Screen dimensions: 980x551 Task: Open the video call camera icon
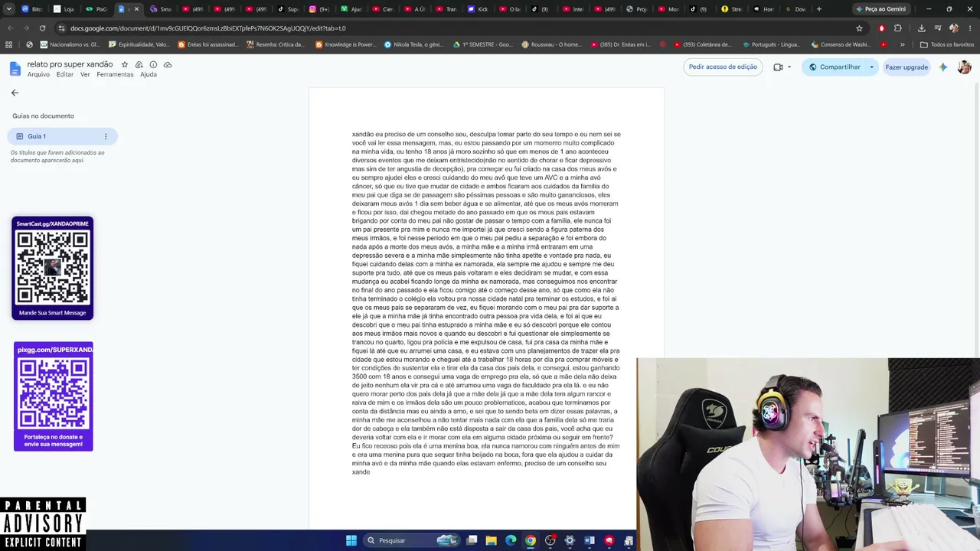tap(778, 67)
